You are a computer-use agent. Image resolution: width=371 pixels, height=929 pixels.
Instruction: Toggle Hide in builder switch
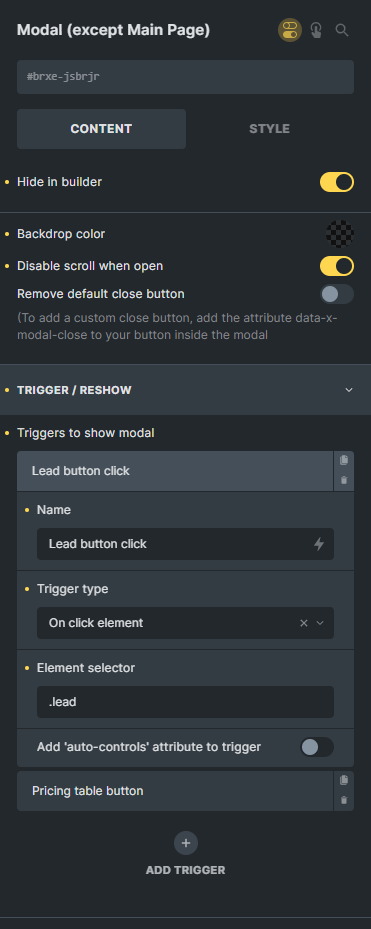[337, 182]
